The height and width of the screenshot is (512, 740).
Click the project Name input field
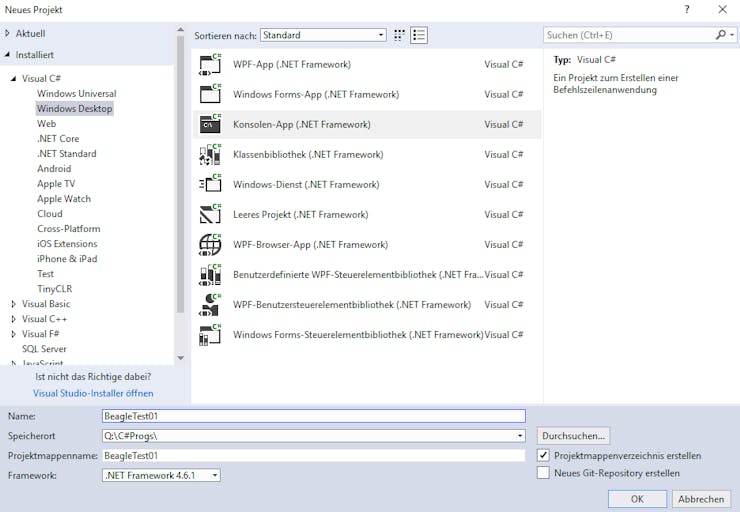(314, 416)
